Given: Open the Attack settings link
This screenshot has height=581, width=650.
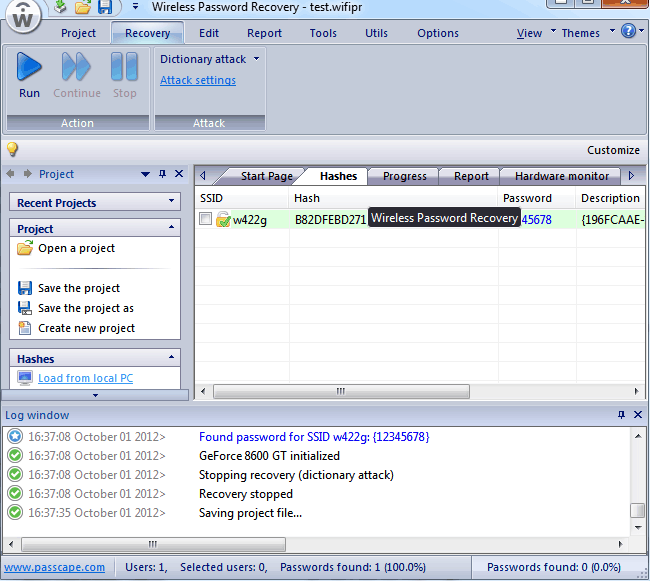Looking at the screenshot, I should click(x=198, y=80).
